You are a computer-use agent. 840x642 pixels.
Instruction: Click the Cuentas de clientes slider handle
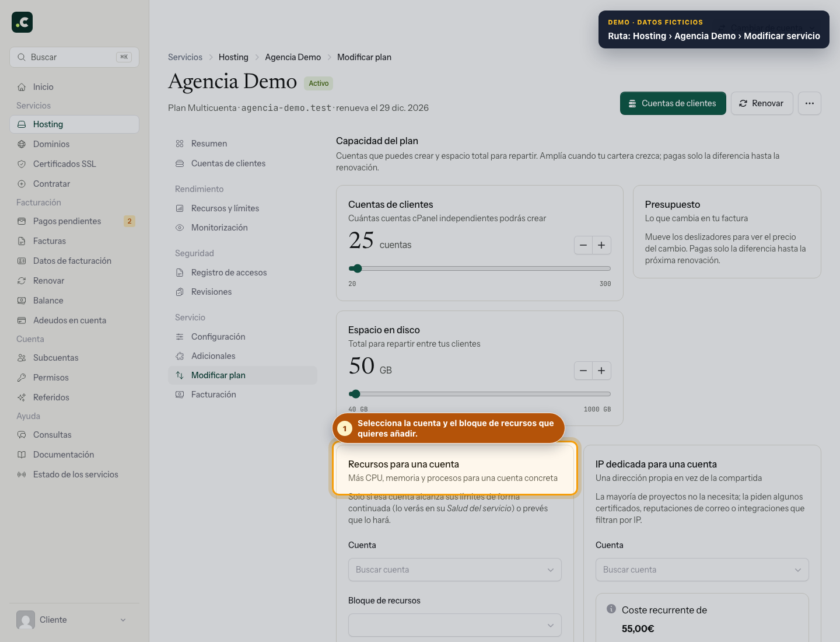tap(358, 268)
